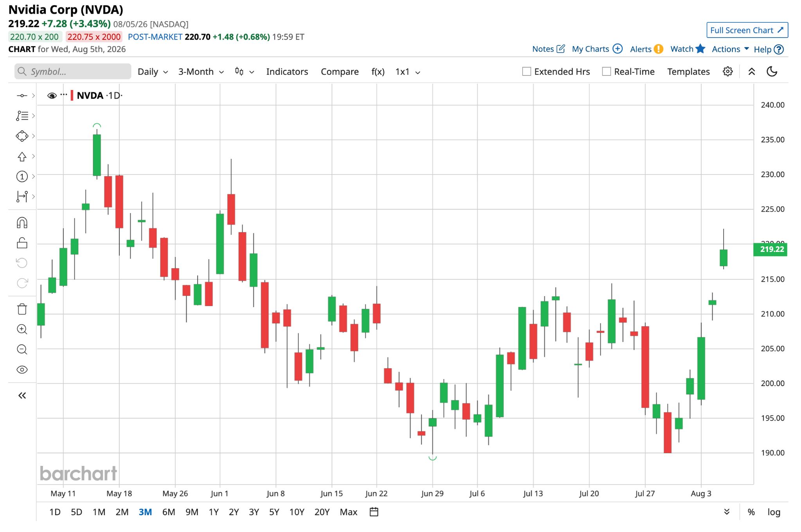Pick the arrow marker tool
Viewport: 801px width, 532px height.
[22, 156]
